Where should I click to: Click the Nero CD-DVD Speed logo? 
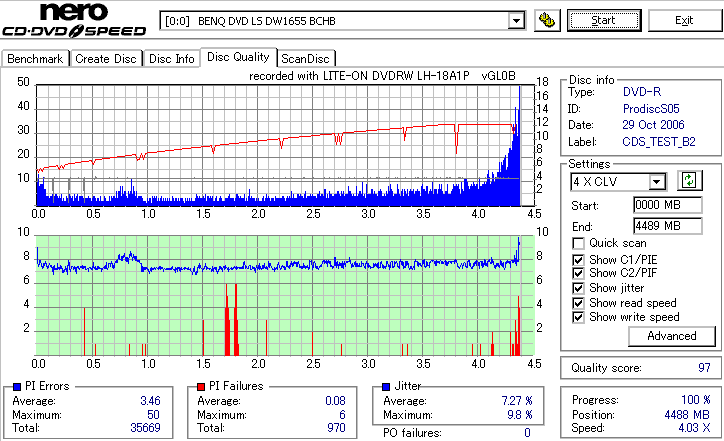(x=74, y=20)
